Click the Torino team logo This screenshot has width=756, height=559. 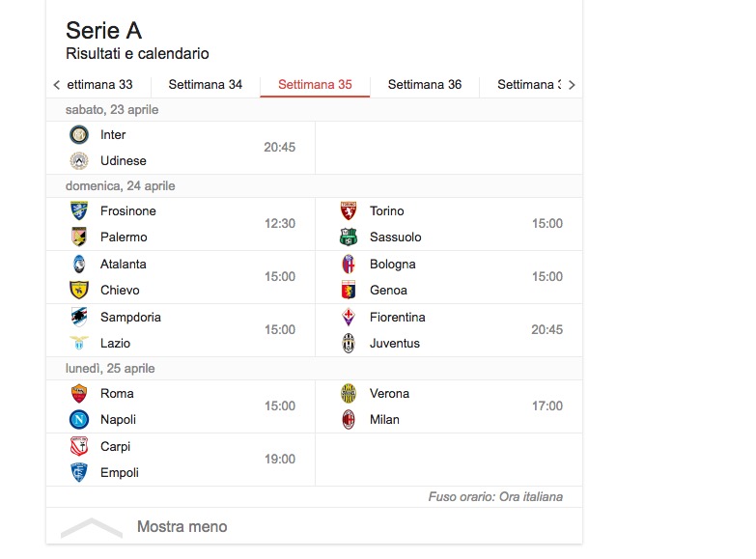coord(349,211)
